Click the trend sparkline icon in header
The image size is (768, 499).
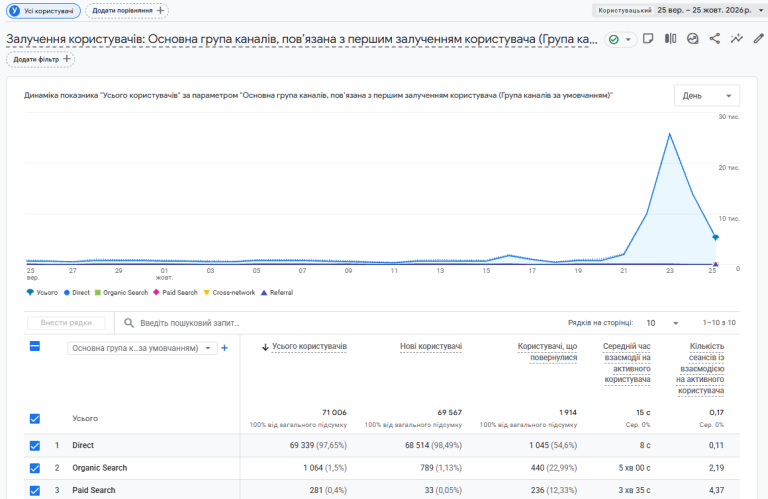pyautogui.click(x=737, y=39)
